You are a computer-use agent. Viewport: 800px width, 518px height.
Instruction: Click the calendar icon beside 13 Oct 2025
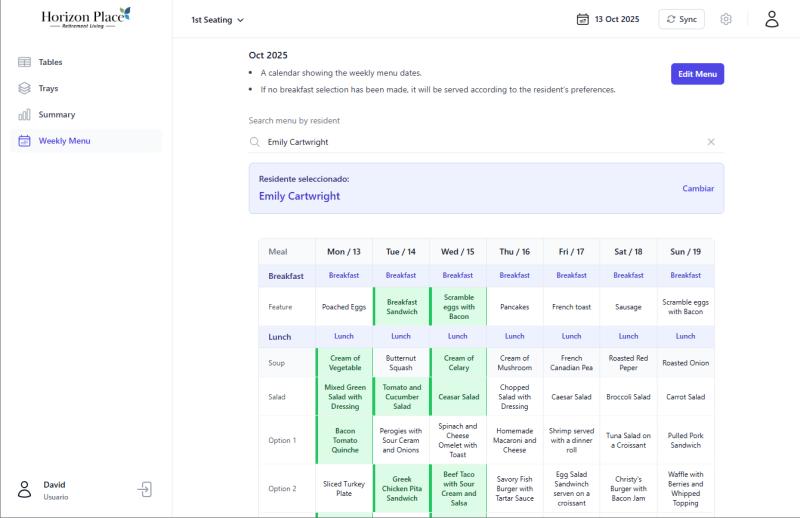tap(582, 19)
